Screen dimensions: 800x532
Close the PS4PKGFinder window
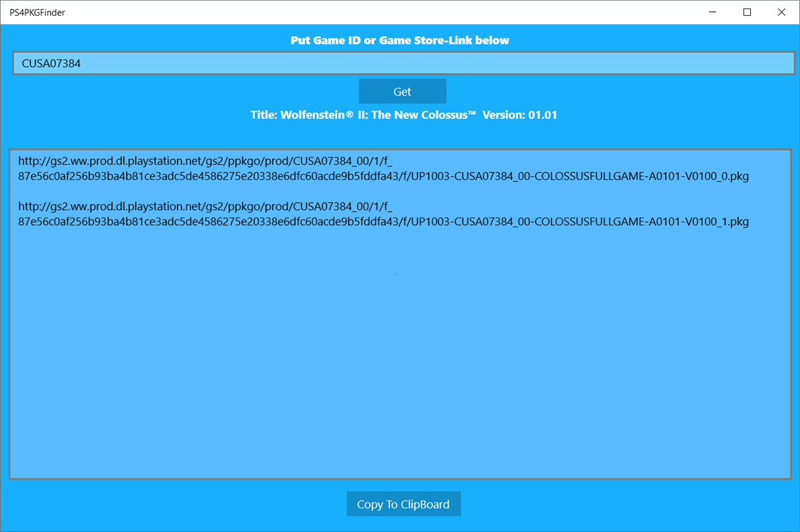pos(782,12)
